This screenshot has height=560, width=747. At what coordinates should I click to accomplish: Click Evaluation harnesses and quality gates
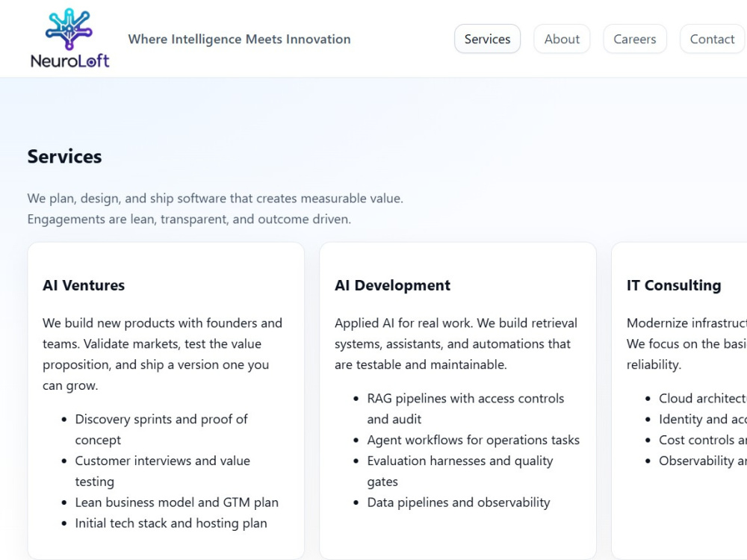[459, 471]
